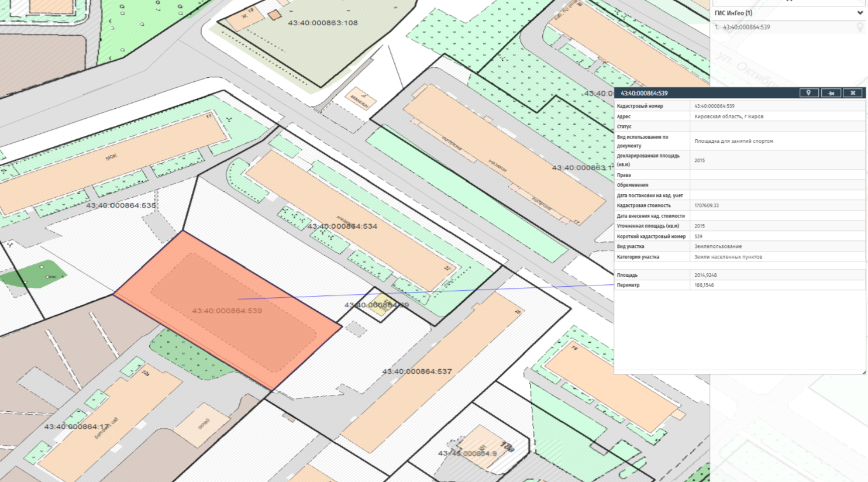Locate parcel via pin button in popup header
868x482 pixels.
[809, 93]
